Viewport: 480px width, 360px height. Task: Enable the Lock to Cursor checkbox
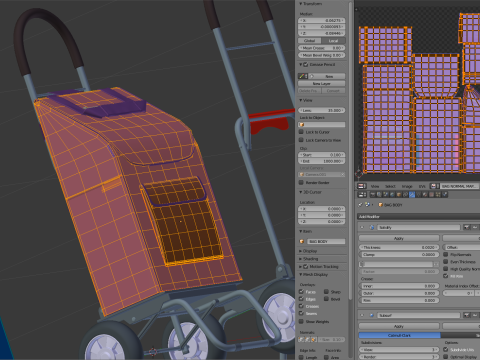(301, 132)
